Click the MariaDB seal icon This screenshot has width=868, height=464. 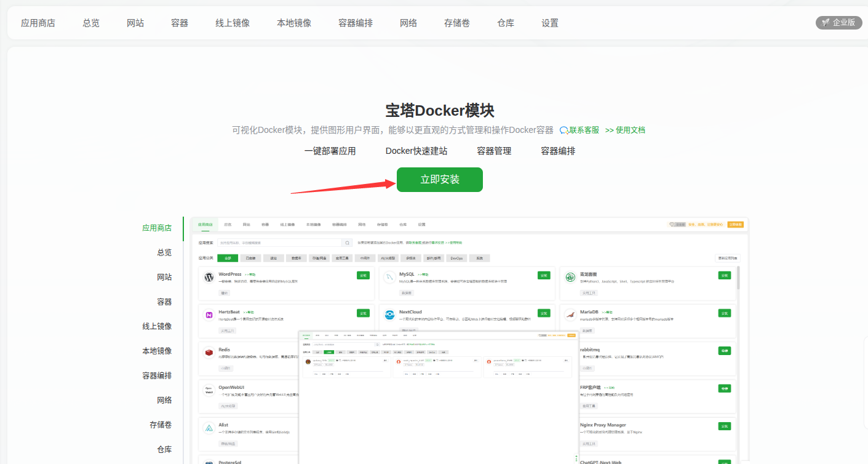[570, 315]
